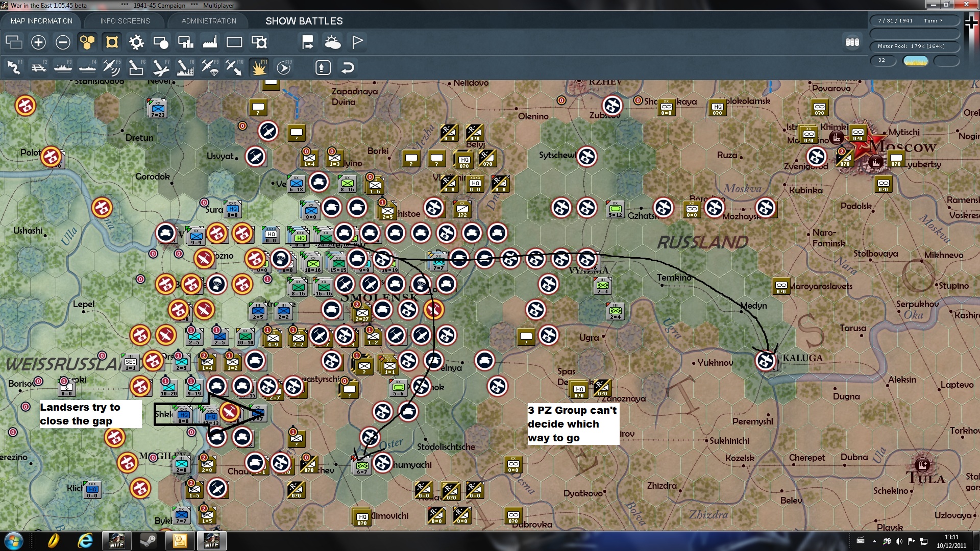The image size is (980, 551).
Task: Select the unit on Kaluga hex
Action: [x=766, y=361]
